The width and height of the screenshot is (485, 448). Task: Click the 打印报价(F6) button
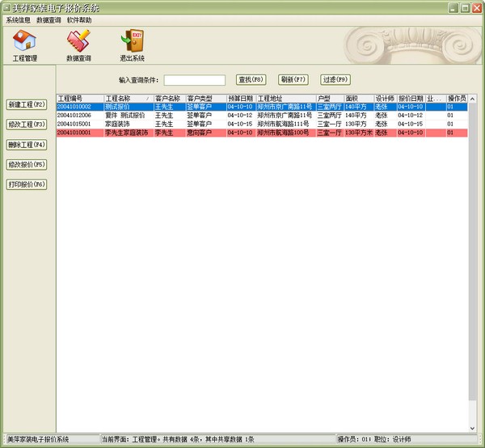pos(27,184)
